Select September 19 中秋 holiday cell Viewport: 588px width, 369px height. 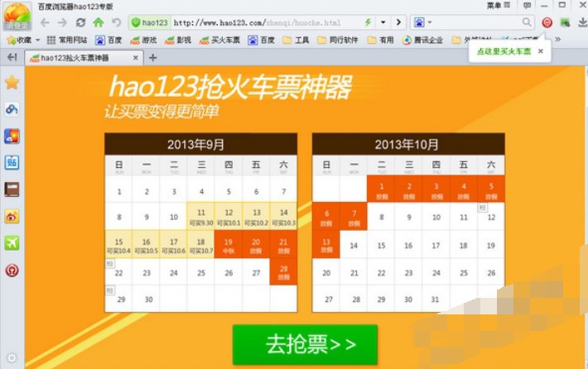(229, 245)
